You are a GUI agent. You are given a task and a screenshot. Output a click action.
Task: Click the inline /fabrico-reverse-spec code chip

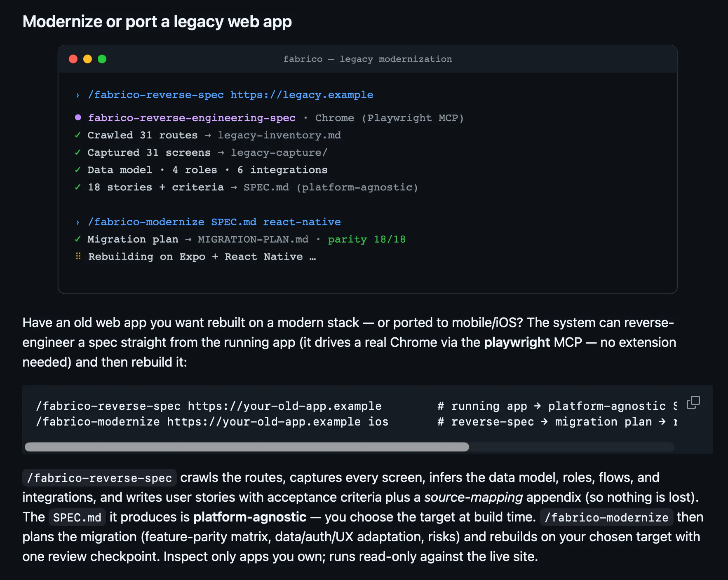[x=99, y=478]
